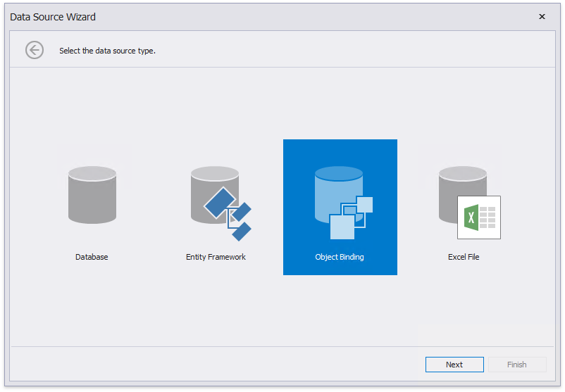Select the Database cylinder icon

tap(92, 195)
